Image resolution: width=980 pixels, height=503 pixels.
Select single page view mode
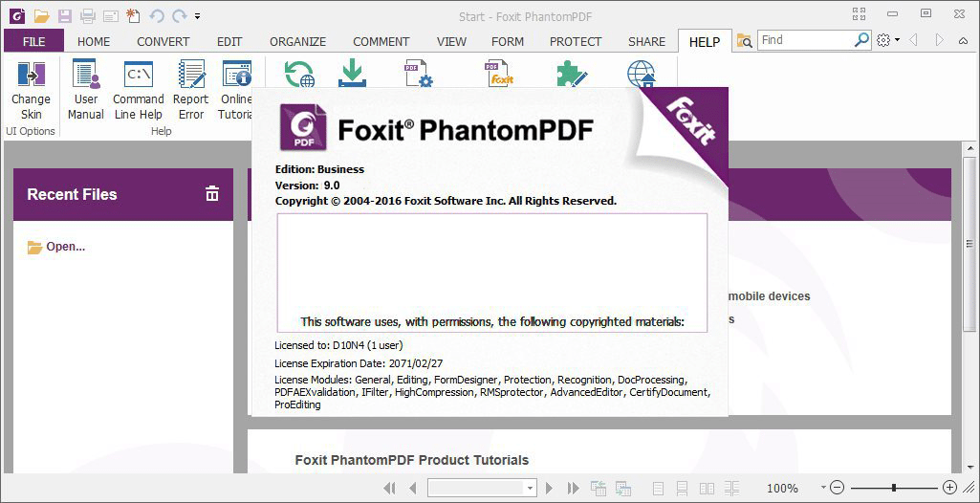click(x=658, y=488)
